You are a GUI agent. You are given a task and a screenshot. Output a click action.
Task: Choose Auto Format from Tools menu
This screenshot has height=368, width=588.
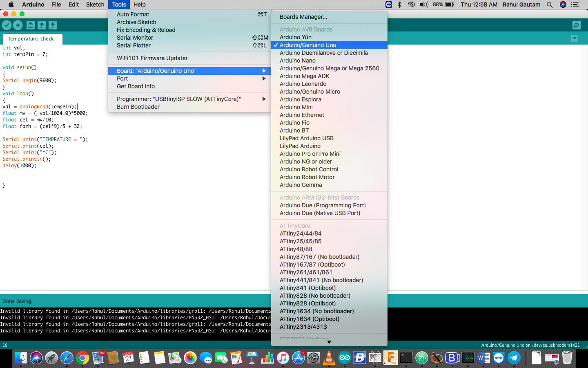pos(189,14)
